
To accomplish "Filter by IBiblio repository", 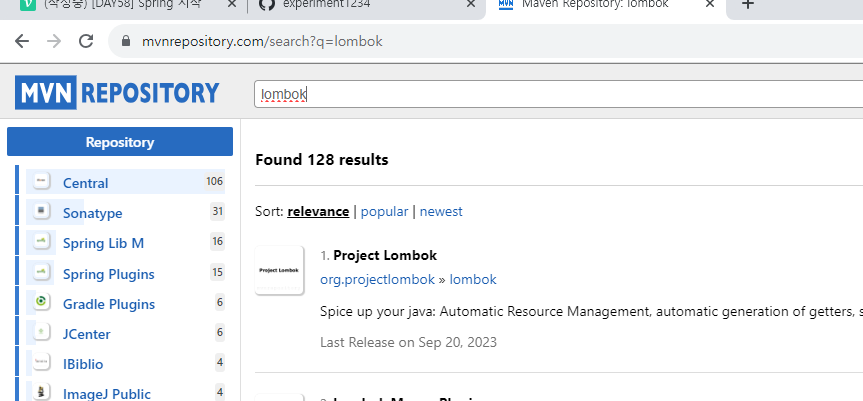I will 83,364.
